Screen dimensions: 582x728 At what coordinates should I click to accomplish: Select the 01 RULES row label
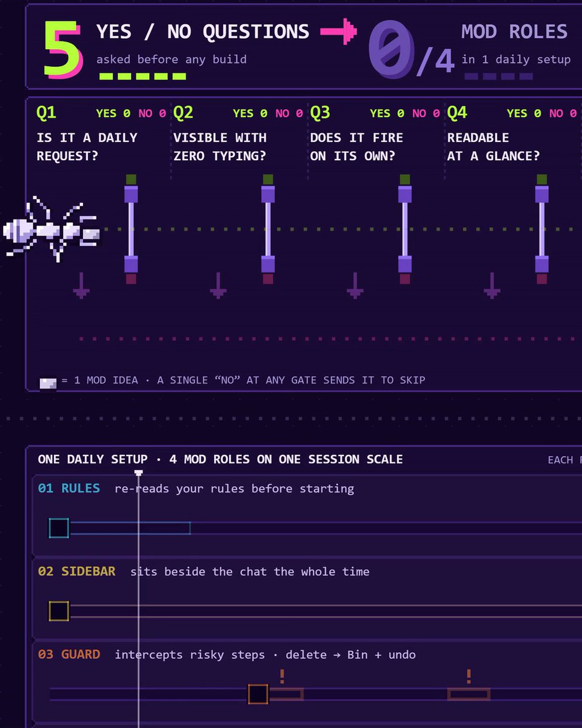(x=69, y=488)
